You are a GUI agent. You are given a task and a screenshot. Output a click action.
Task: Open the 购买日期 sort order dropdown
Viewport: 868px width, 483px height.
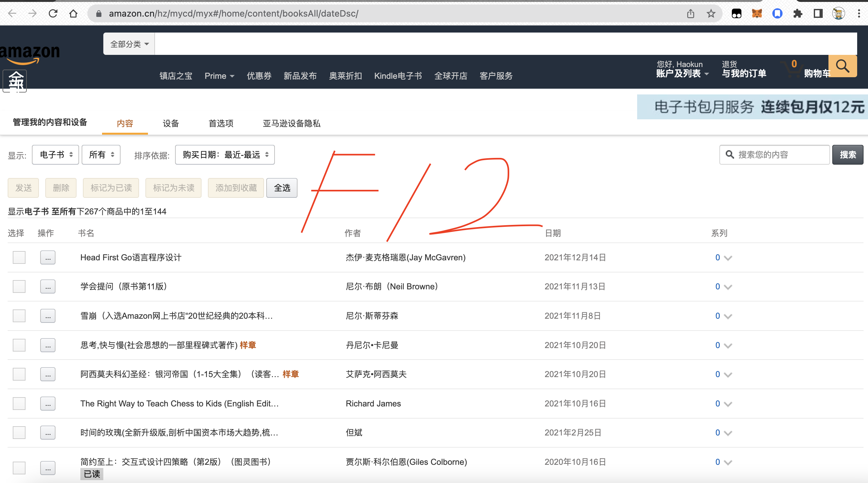[x=225, y=155]
